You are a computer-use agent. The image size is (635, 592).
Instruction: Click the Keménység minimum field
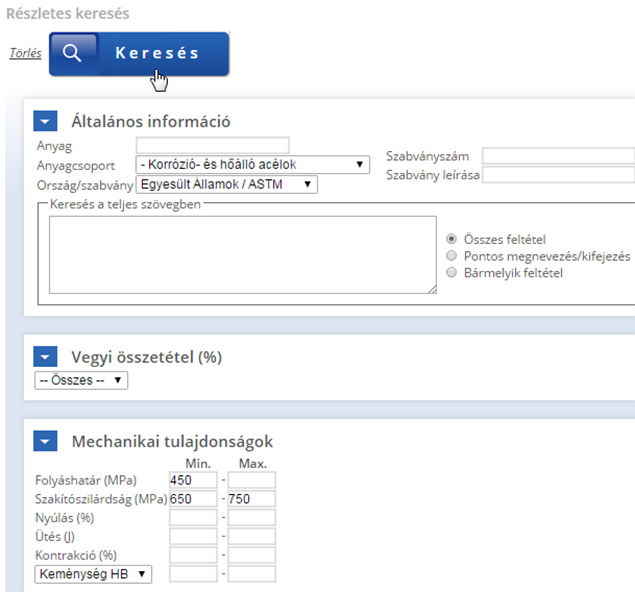point(193,574)
